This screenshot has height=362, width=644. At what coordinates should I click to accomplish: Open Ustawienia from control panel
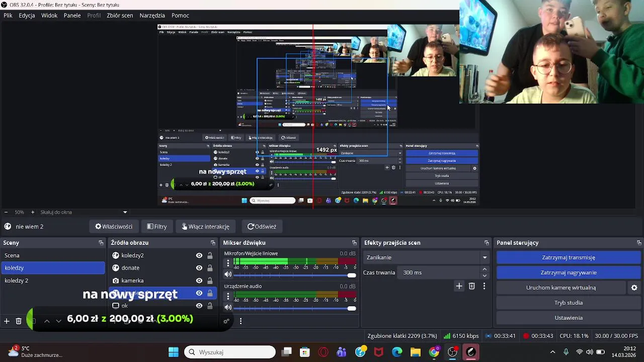coord(569,318)
